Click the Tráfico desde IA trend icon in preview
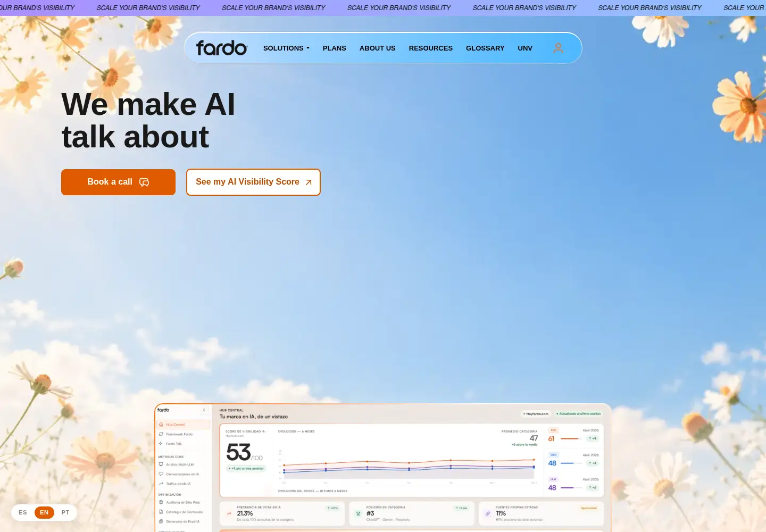Viewport: 766px width, 532px height. [161, 484]
